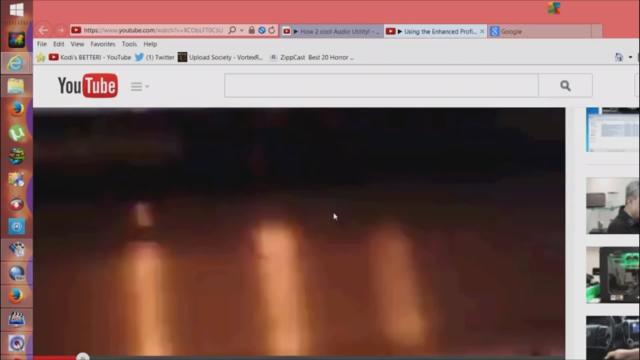
Task: Open the car interior suggested thumbnail
Action: pos(613,338)
